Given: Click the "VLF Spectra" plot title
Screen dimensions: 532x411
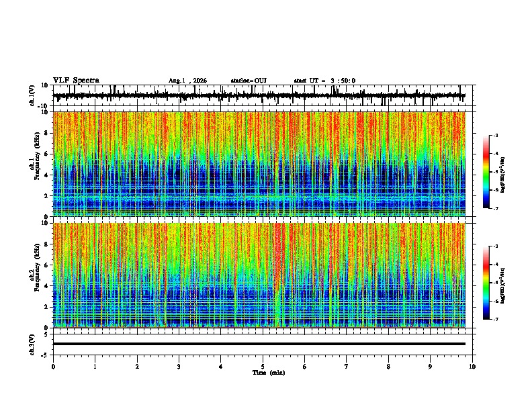Looking at the screenshot, I should [76, 81].
